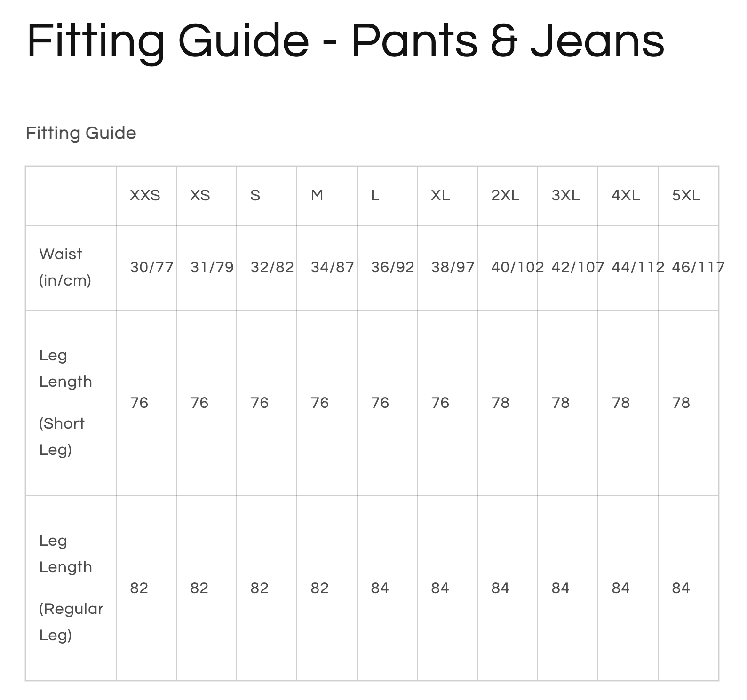Viewport: 747px width, 700px height.
Task: Select the 40/102 waist measurement
Action: (x=517, y=267)
